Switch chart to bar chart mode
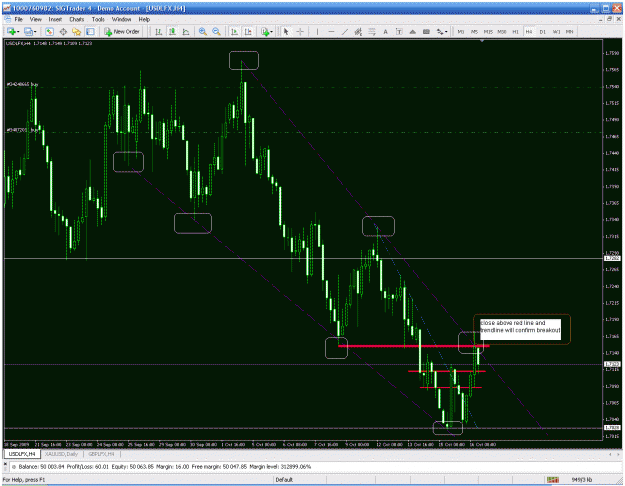Viewport: 625px width, 486px height. 159,31
